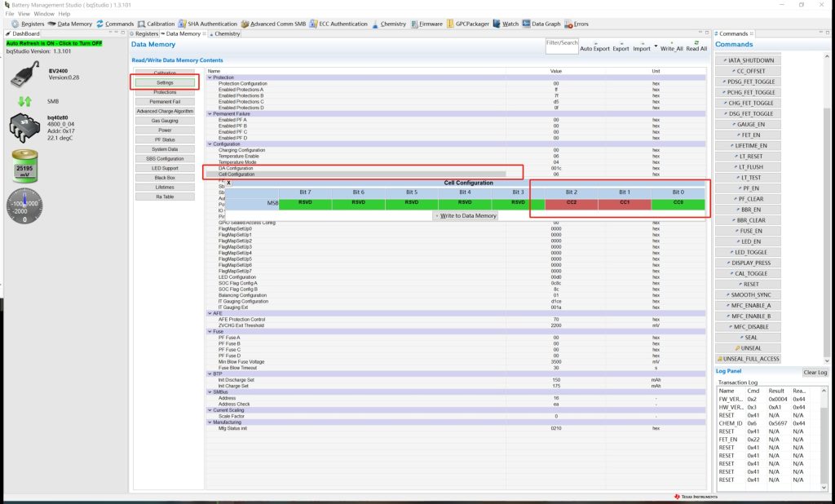Click the Auto Refresh ON green banner
Viewport: 835px width, 504px height.
tap(54, 43)
